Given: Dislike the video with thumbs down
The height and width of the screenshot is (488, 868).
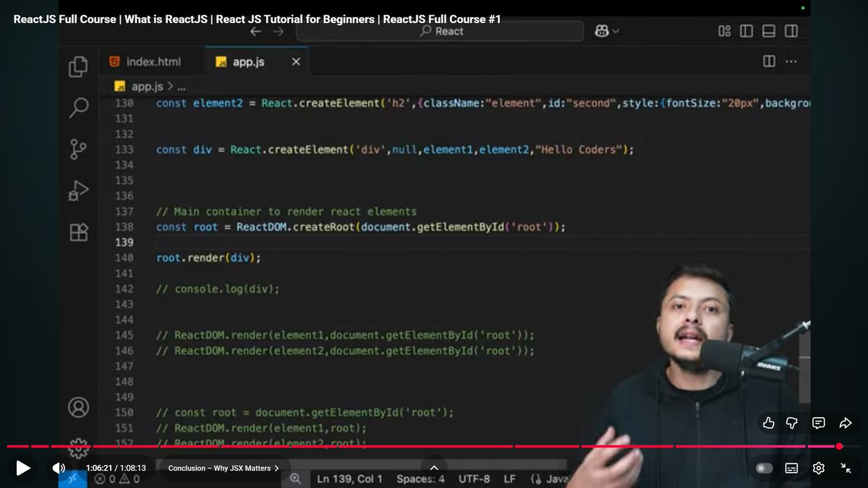Looking at the screenshot, I should pyautogui.click(x=792, y=423).
